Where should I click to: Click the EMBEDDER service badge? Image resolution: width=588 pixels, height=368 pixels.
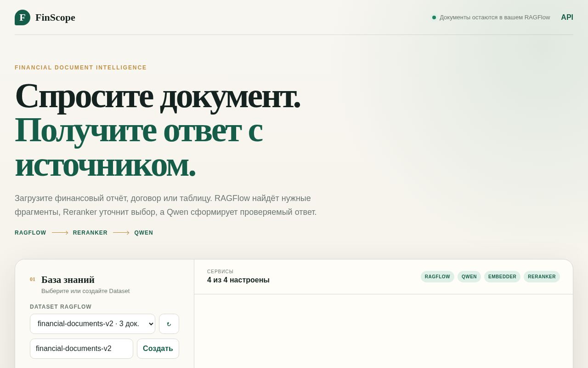click(x=502, y=276)
